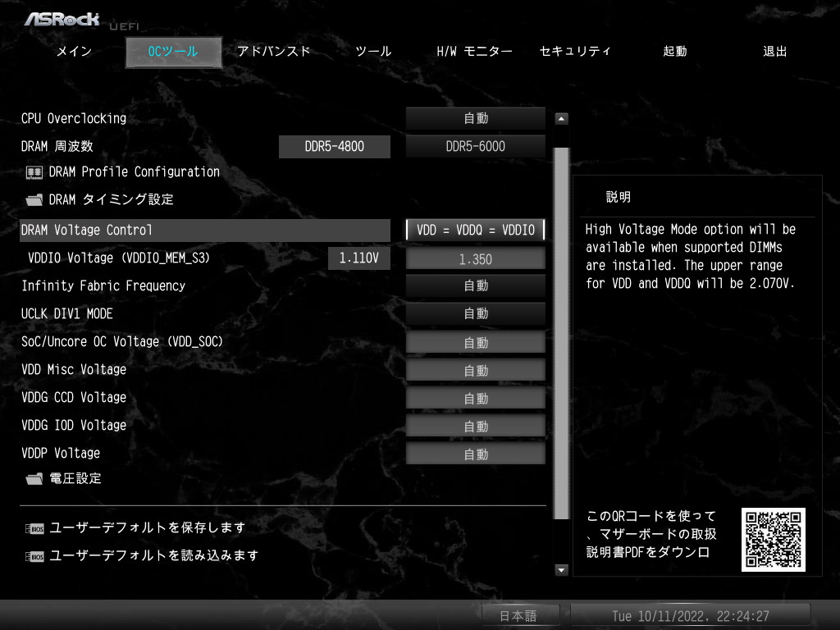This screenshot has width=840, height=630.
Task: Click the DDR5-4800 current frequency box
Action: [x=335, y=146]
